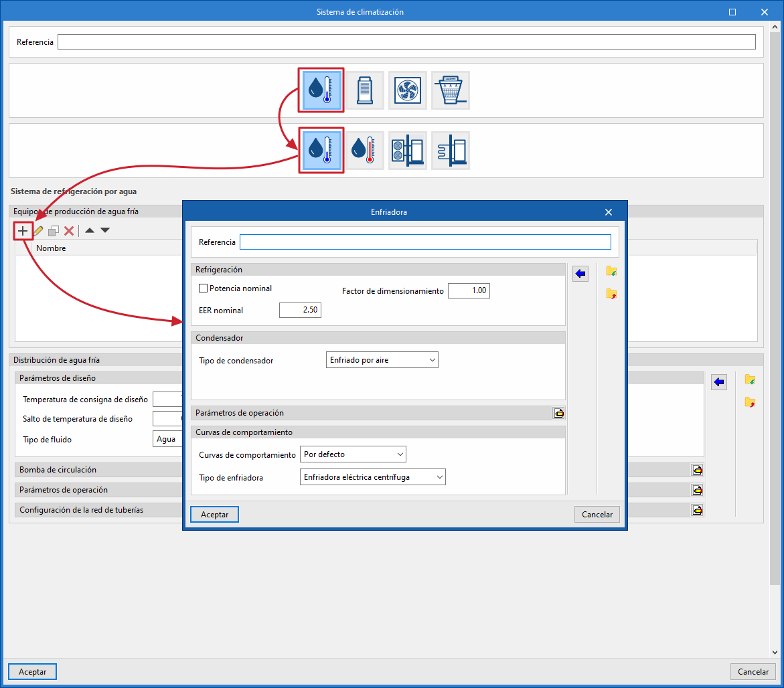Choose the hot water (red thermometer) system icon
Viewport: 784px width, 688px height.
tap(365, 151)
